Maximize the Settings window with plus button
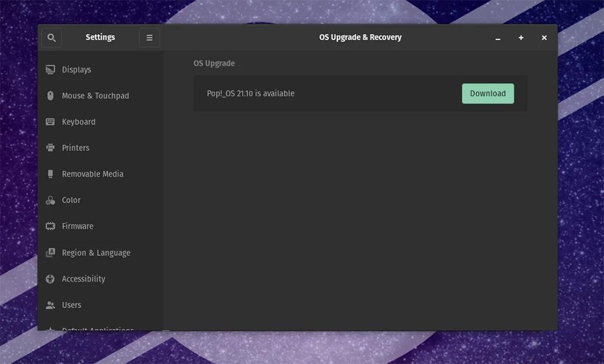This screenshot has height=364, width=604. pos(521,38)
